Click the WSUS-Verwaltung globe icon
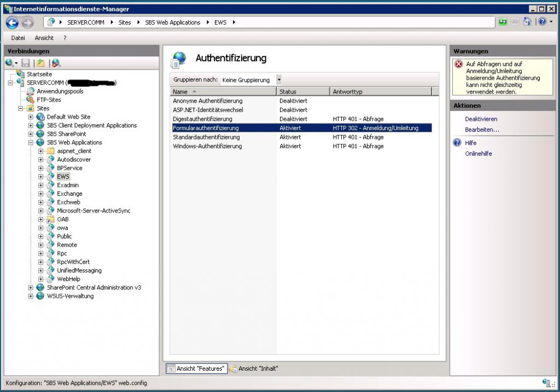This screenshot has width=560, height=392. [40, 296]
